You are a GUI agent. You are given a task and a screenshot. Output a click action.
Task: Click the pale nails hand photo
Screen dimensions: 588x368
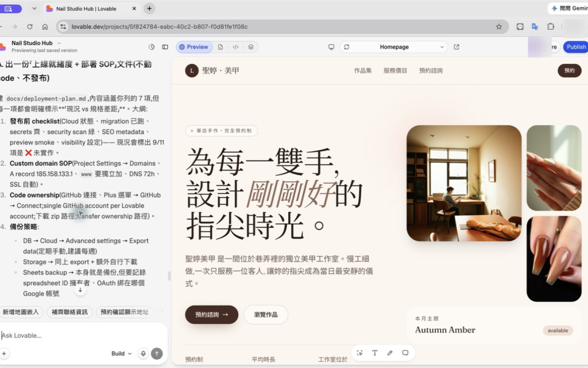click(554, 168)
